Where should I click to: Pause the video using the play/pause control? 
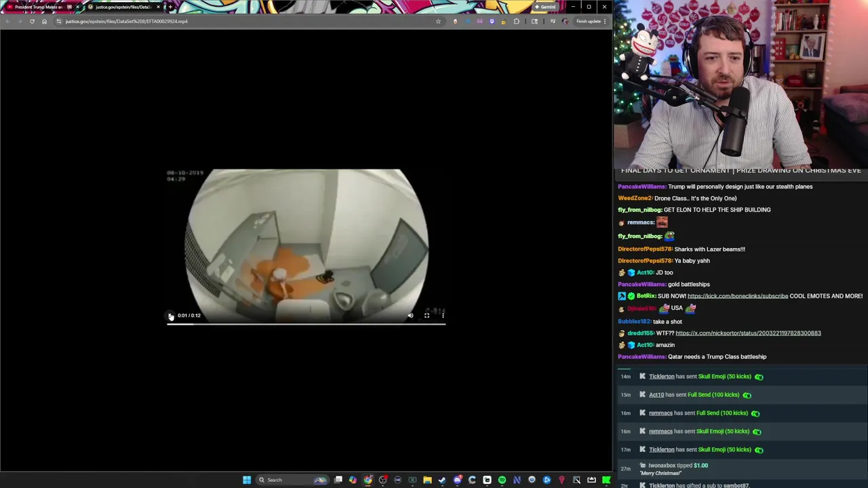171,316
